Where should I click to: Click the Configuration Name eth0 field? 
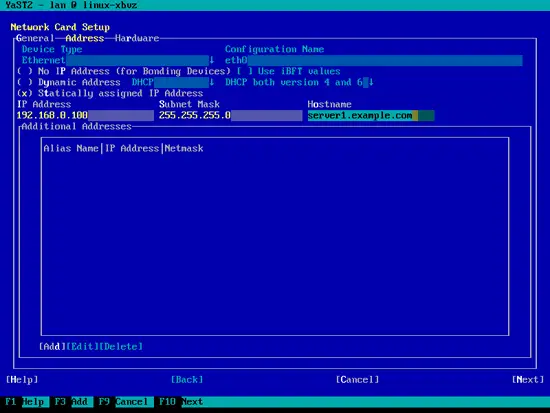(x=374, y=60)
